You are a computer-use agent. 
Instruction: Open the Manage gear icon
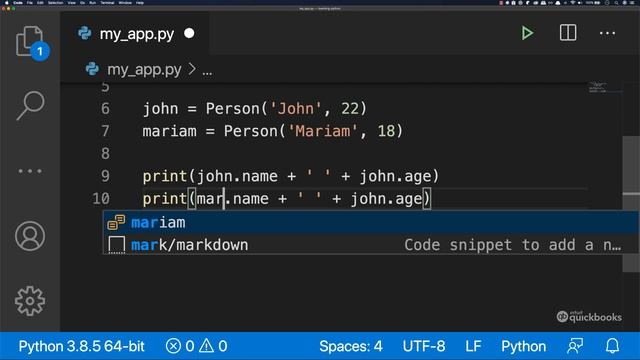30,301
